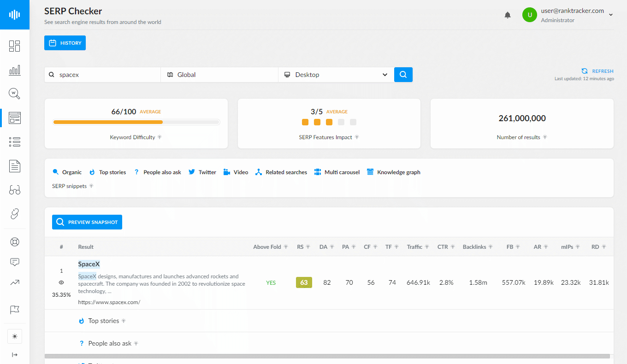Open the bar chart rank tracker icon
The image size is (627, 364).
coord(15,70)
